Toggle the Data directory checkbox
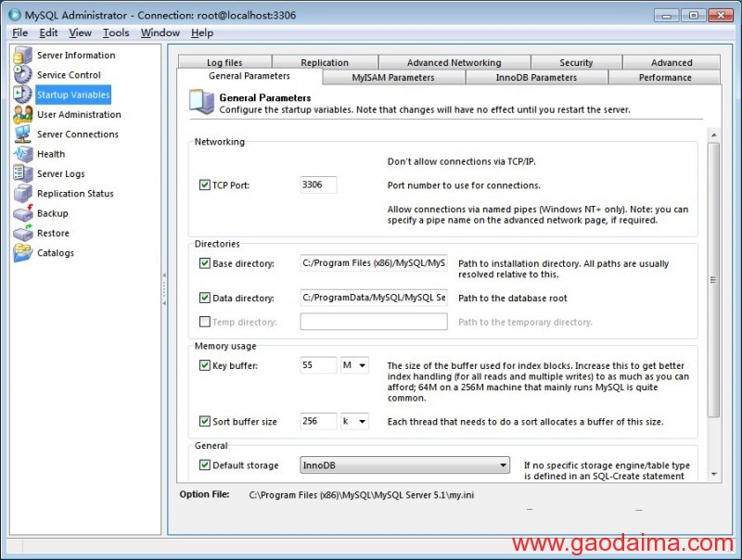The height and width of the screenshot is (560, 742). 204,298
